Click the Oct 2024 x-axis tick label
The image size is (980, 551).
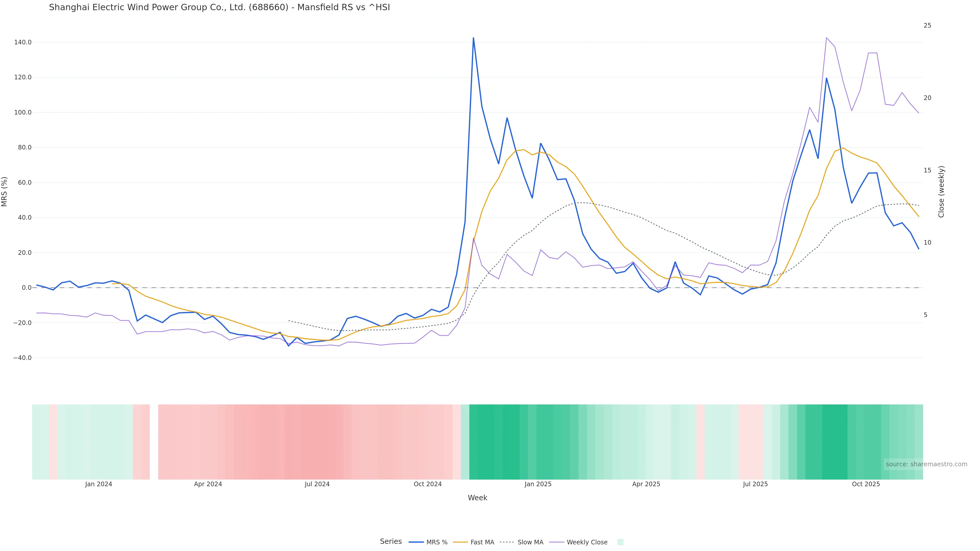pyautogui.click(x=428, y=484)
